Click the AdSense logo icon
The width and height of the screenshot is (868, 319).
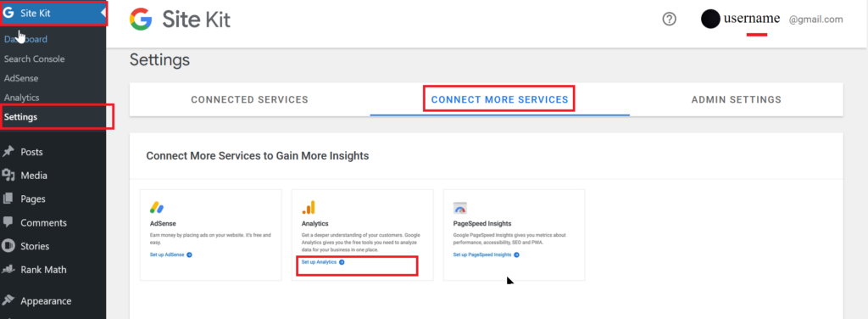point(157,208)
